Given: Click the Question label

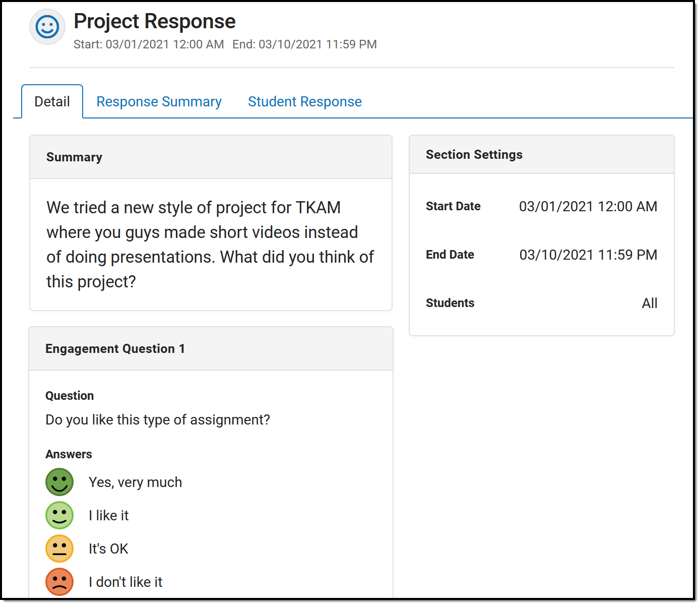Looking at the screenshot, I should pyautogui.click(x=70, y=396).
